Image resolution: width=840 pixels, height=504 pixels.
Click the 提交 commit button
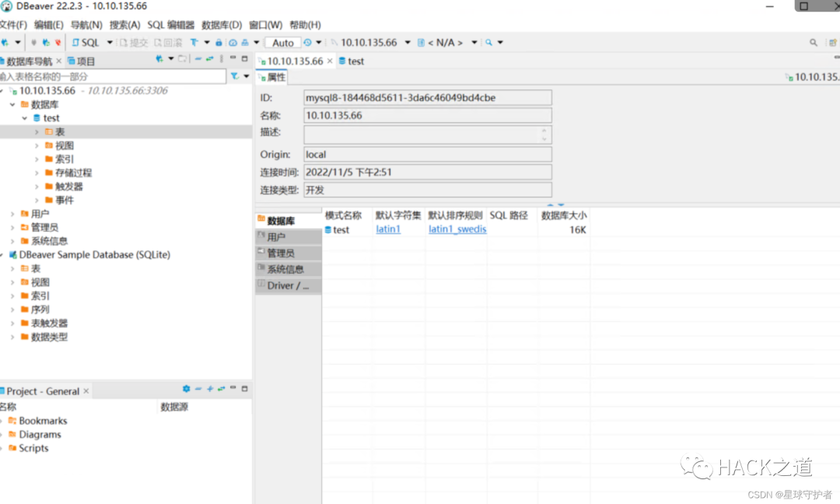coord(134,42)
